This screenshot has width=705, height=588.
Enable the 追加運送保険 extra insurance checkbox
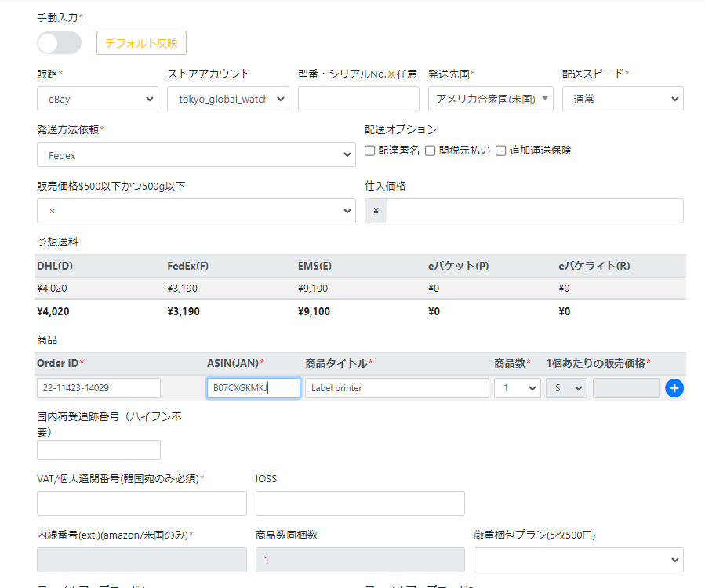click(x=500, y=151)
